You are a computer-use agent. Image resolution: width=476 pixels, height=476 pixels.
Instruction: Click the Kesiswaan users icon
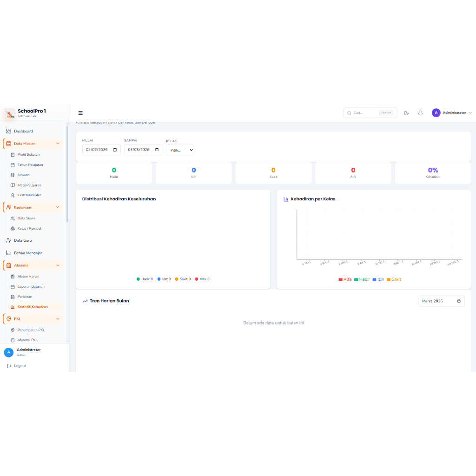pyautogui.click(x=8, y=207)
